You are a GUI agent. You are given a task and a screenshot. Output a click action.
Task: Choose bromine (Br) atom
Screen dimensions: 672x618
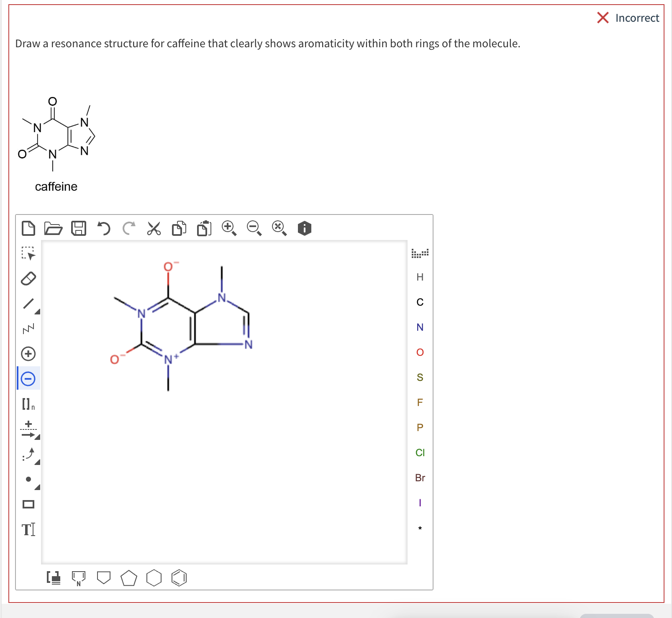point(420,478)
